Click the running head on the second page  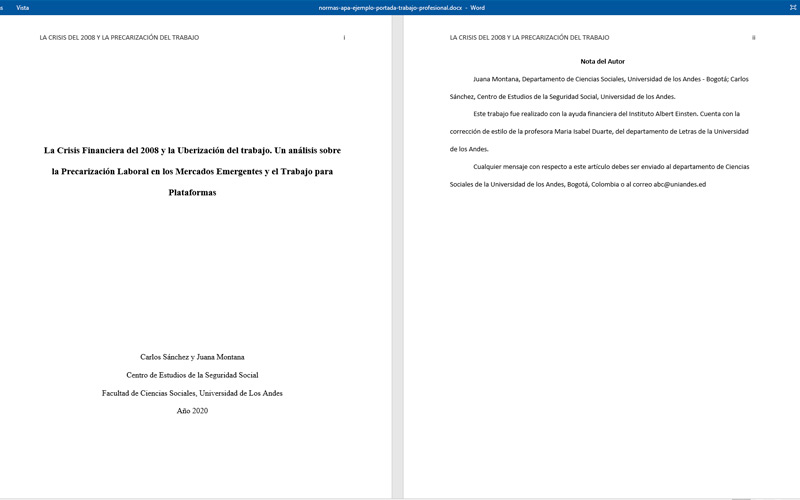(530, 37)
